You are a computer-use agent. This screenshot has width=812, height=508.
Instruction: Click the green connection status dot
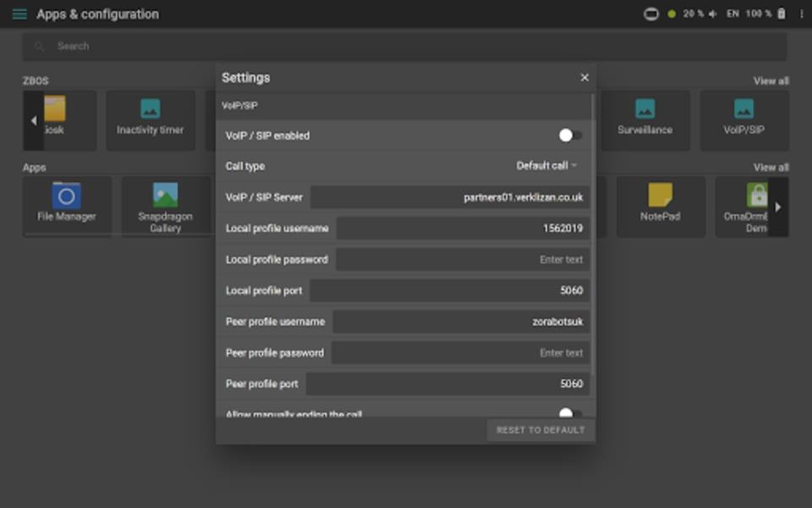click(x=672, y=14)
